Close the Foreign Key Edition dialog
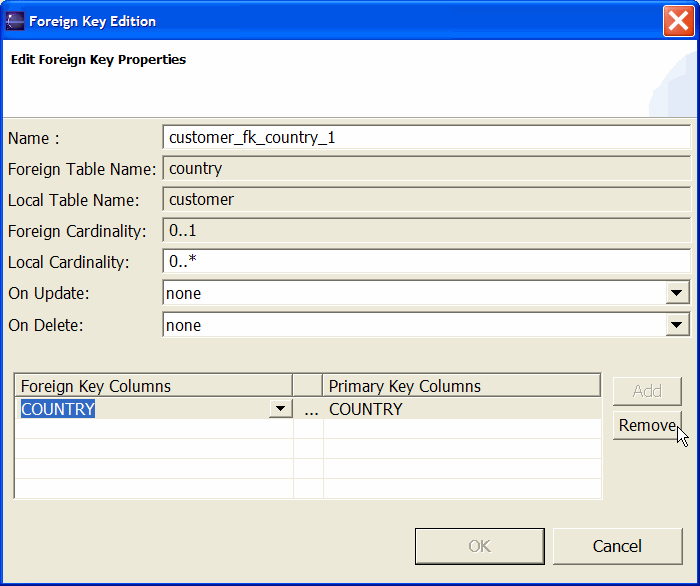700x586 pixels. (x=678, y=21)
